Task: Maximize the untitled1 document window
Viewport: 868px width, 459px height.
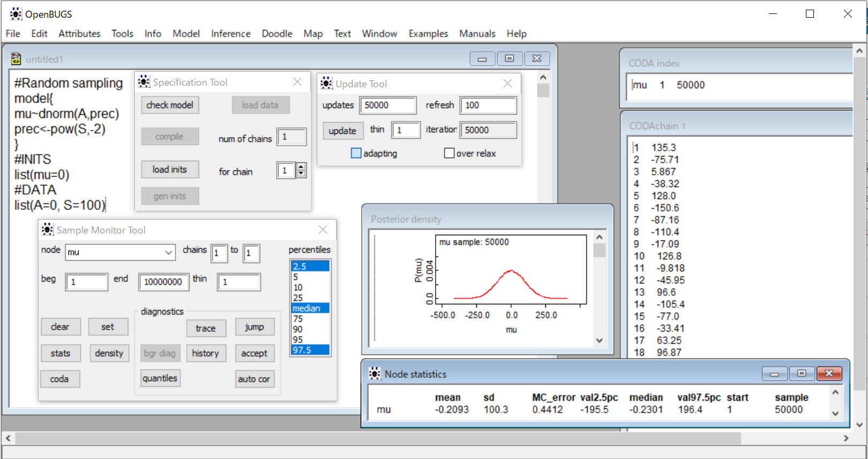Action: click(509, 58)
